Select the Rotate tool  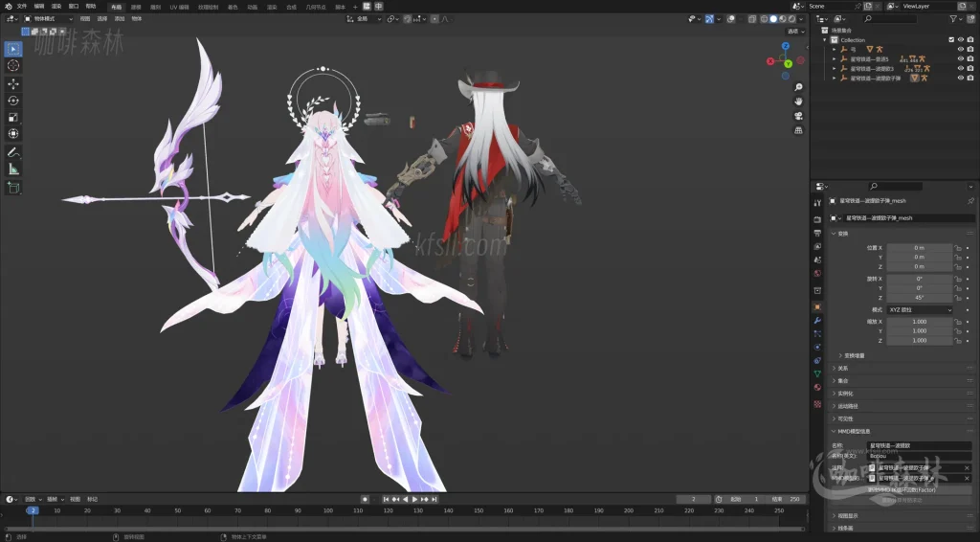(x=13, y=101)
